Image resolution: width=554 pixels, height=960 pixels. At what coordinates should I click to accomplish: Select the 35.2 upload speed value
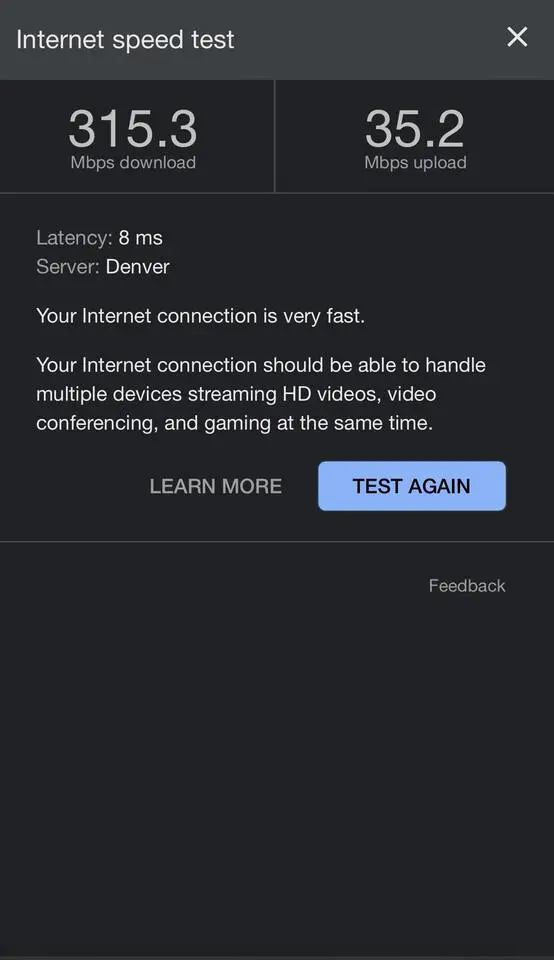pyautogui.click(x=415, y=129)
